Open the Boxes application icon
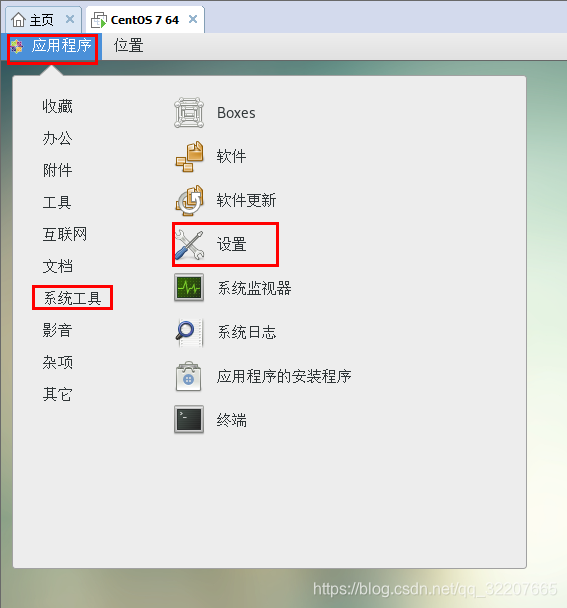The image size is (567, 608). pyautogui.click(x=189, y=113)
